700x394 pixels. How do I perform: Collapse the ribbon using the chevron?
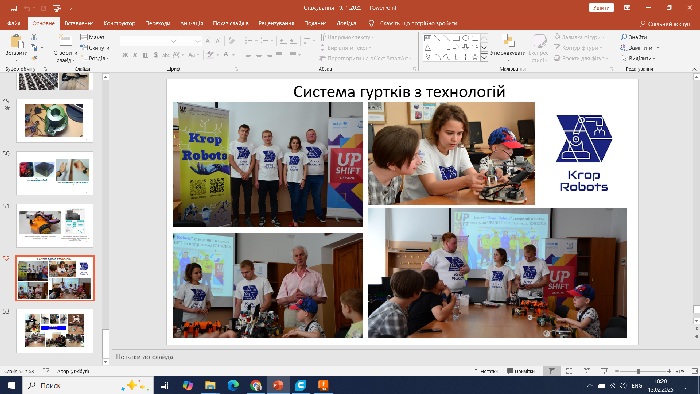[694, 69]
